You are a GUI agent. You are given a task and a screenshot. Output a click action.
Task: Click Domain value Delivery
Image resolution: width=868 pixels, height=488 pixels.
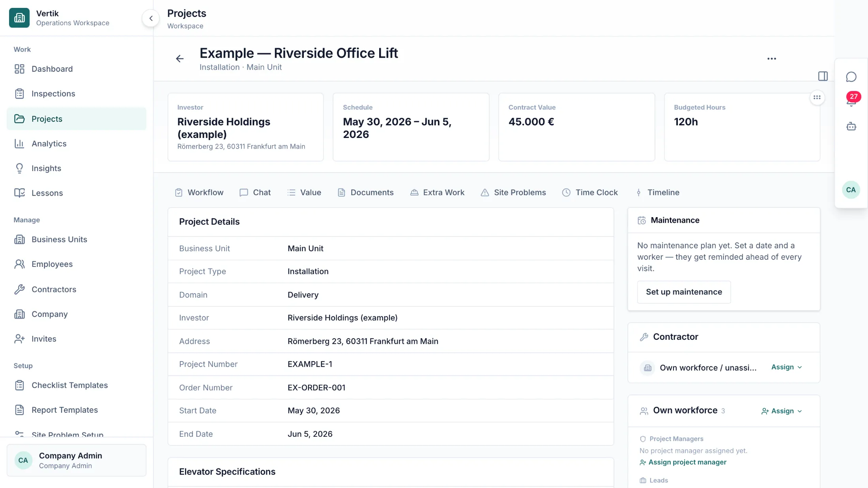tap(303, 295)
